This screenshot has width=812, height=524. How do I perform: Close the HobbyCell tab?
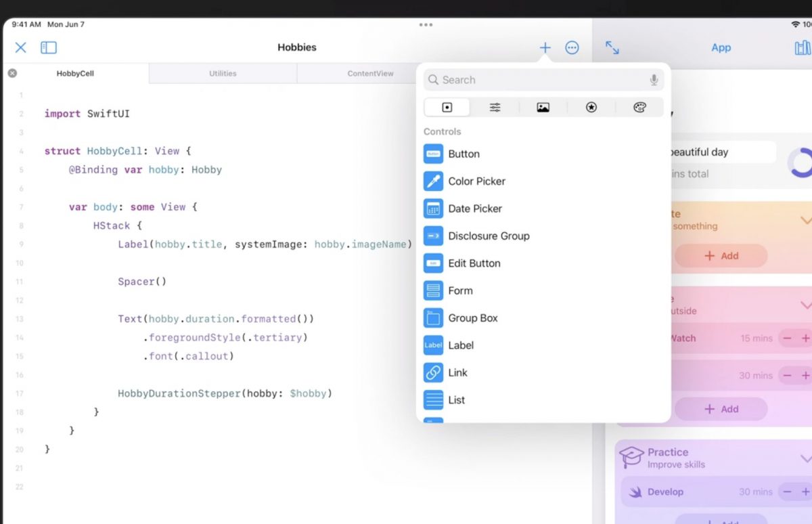pos(12,73)
